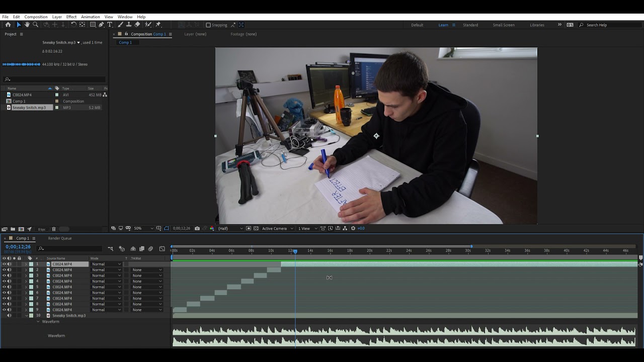
Task: Open the Composition menu
Action: [x=36, y=17]
